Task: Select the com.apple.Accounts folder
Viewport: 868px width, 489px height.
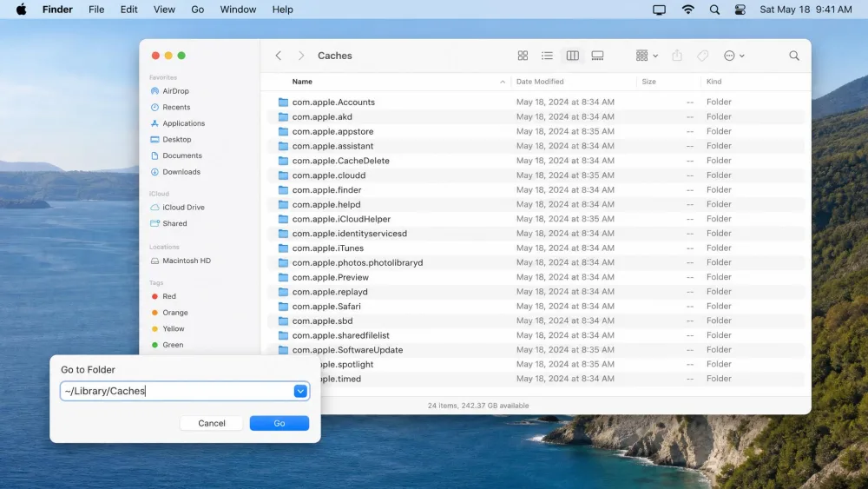Action: pos(536,102)
